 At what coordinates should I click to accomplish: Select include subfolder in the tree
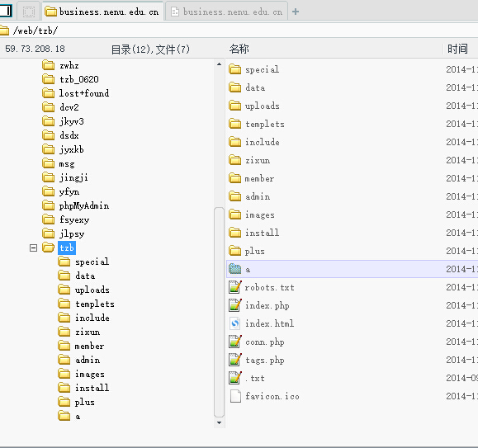coord(92,318)
